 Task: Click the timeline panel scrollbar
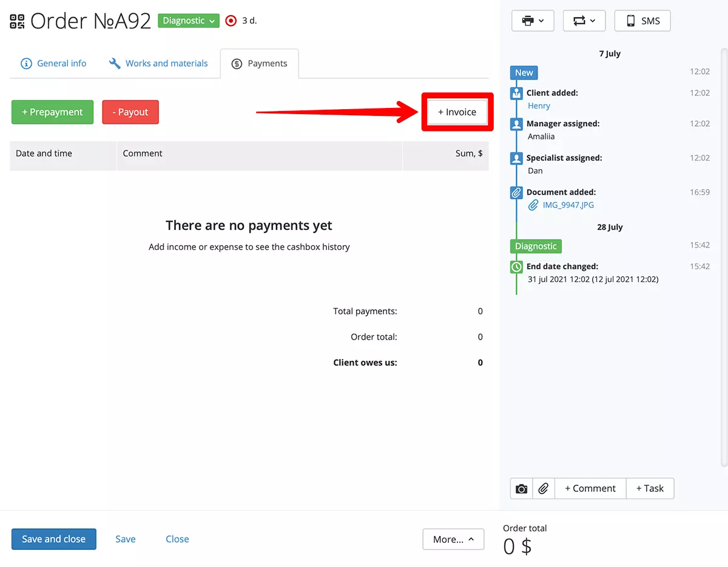tap(723, 257)
